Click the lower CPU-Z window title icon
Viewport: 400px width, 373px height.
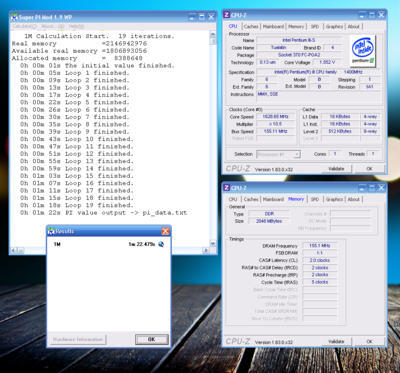tap(227, 188)
